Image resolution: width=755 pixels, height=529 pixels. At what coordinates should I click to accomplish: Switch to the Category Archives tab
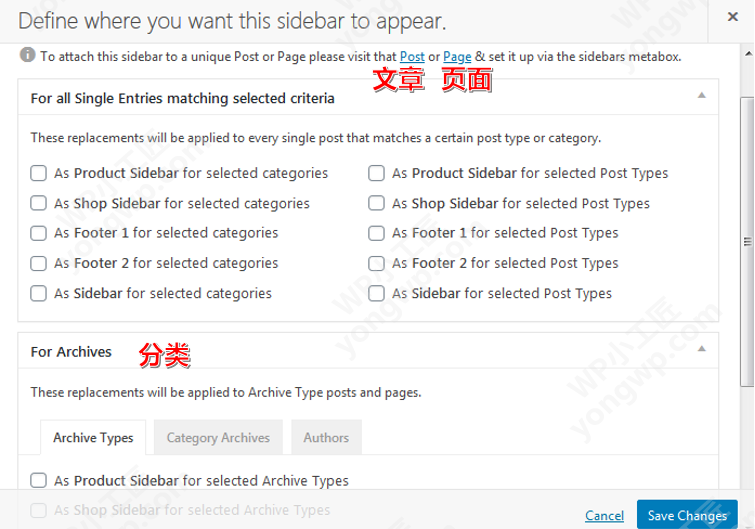click(x=218, y=438)
